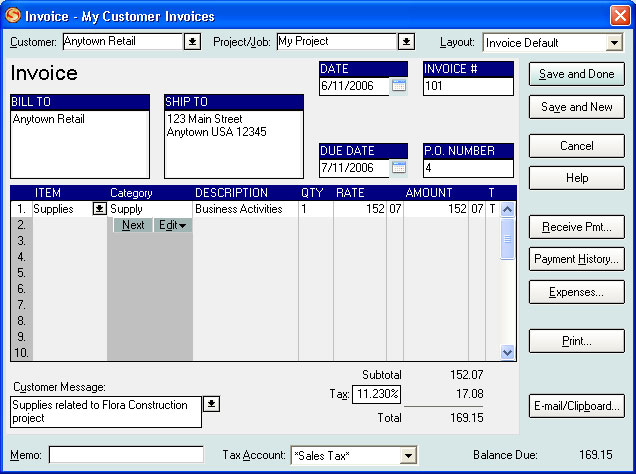Click the E-mail/Clipboard button
Image resolution: width=636 pixels, height=474 pixels.
point(576,406)
